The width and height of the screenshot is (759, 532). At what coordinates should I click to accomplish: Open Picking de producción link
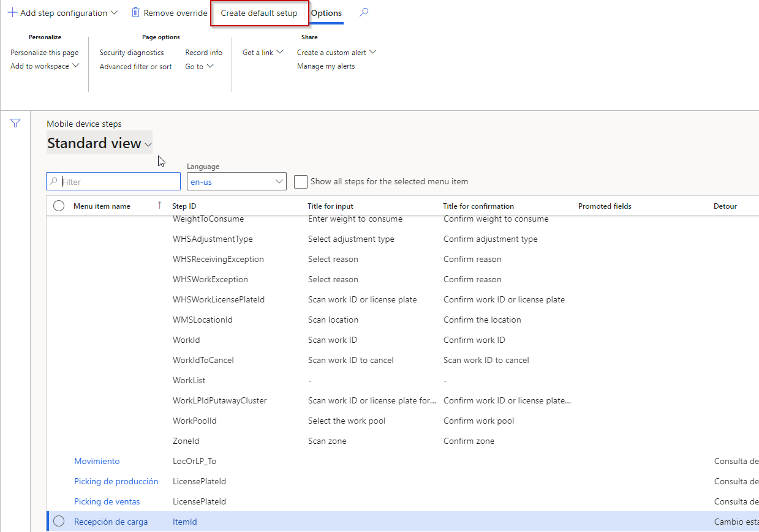116,481
